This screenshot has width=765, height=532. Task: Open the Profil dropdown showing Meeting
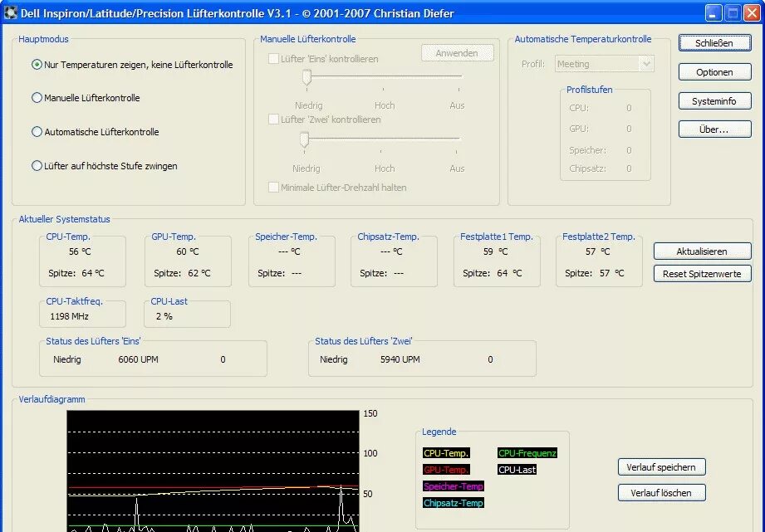(x=604, y=64)
